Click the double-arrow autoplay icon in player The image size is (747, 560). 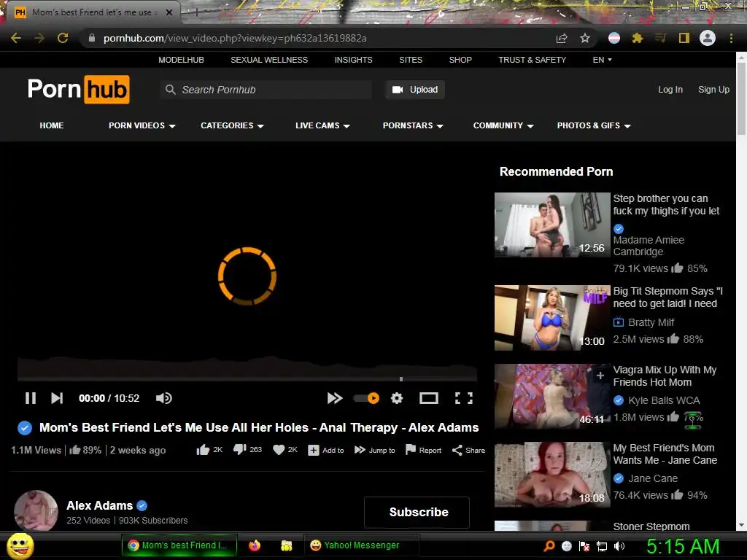click(335, 398)
